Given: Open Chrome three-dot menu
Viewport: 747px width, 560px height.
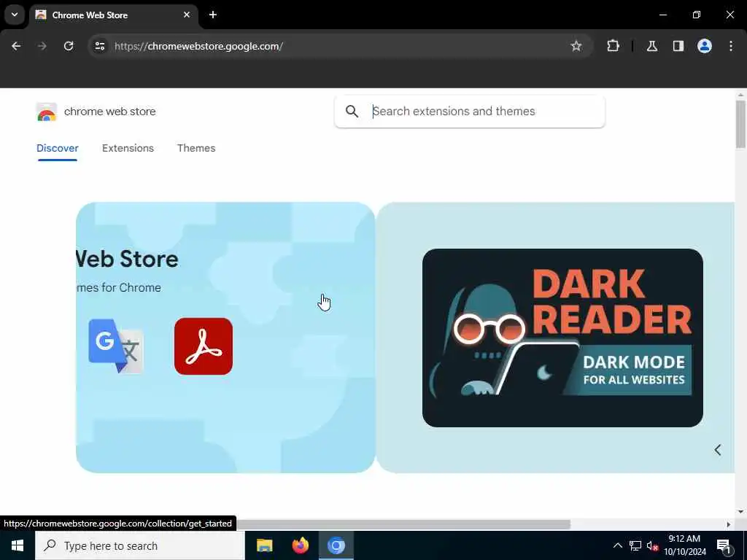Looking at the screenshot, I should [x=731, y=46].
